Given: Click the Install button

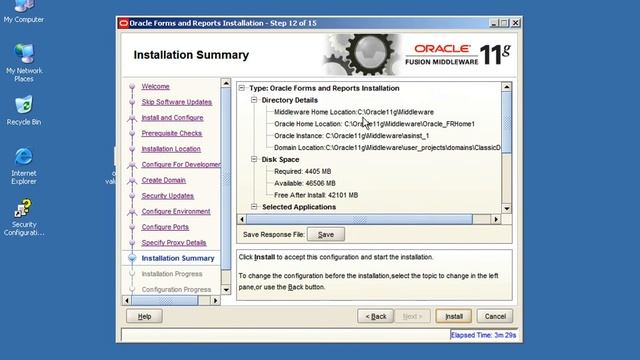Looking at the screenshot, I should (x=453, y=316).
